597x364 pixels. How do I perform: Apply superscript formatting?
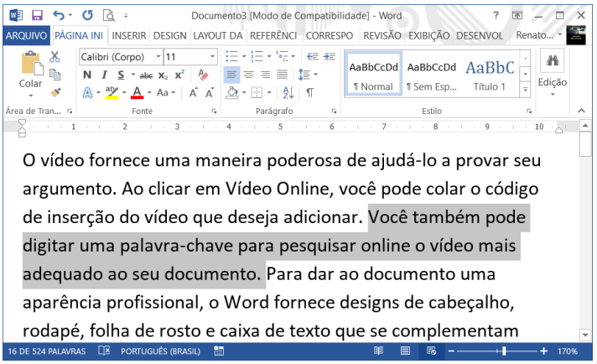tap(179, 75)
